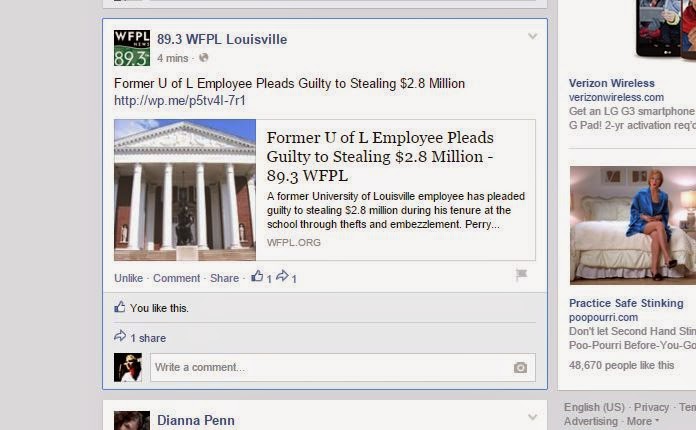Viewport: 696px width, 430px height.
Task: Open the Verizon Wireless ad link
Action: click(x=612, y=83)
